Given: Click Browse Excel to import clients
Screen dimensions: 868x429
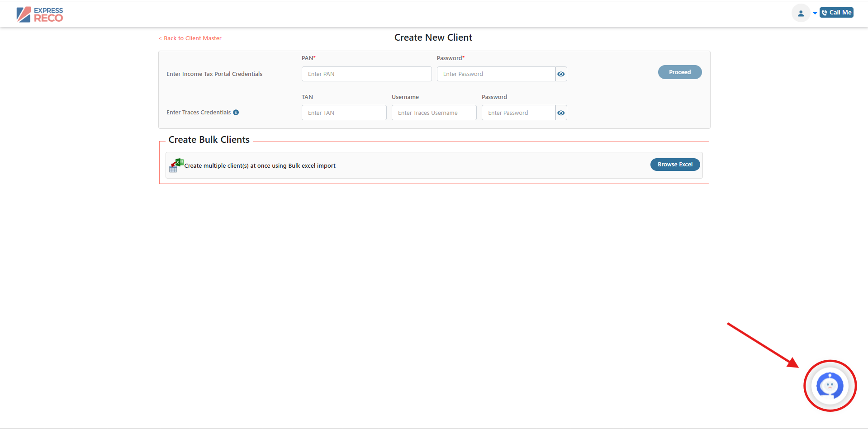Looking at the screenshot, I should pos(675,165).
